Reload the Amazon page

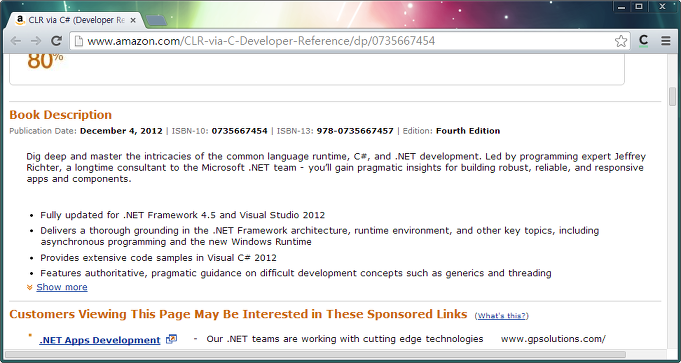coord(56,41)
